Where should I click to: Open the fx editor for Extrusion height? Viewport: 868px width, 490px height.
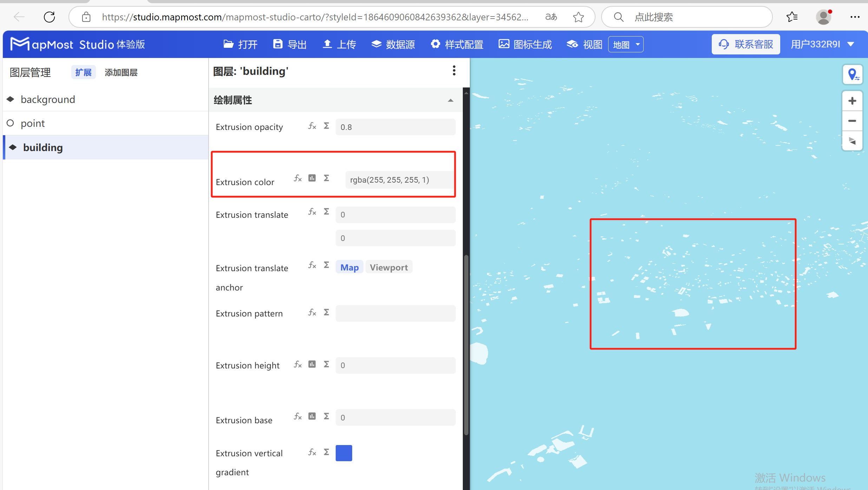297,364
